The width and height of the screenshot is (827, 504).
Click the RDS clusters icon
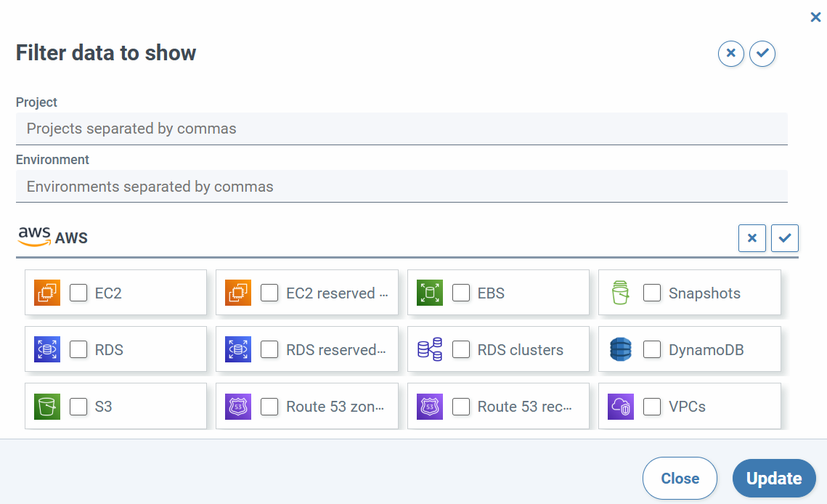pos(430,349)
